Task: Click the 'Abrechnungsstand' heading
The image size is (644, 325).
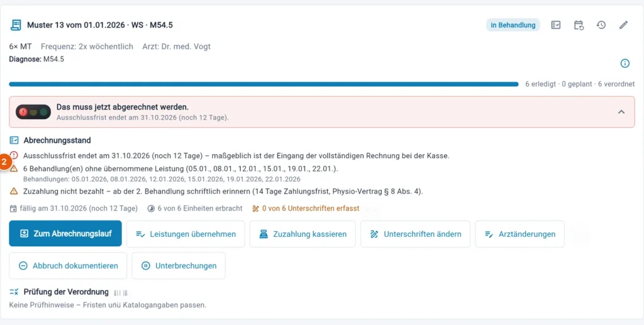Action: click(57, 140)
